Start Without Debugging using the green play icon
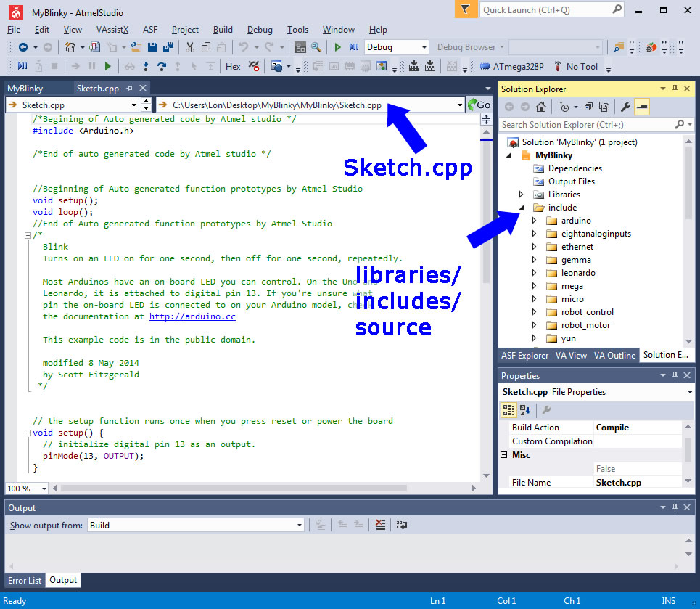This screenshot has width=700, height=609. 337,47
